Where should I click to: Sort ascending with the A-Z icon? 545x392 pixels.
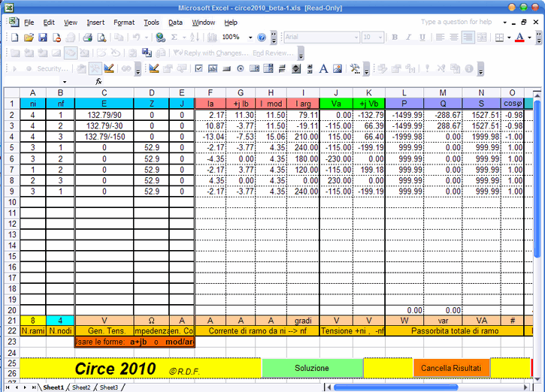(x=195, y=37)
